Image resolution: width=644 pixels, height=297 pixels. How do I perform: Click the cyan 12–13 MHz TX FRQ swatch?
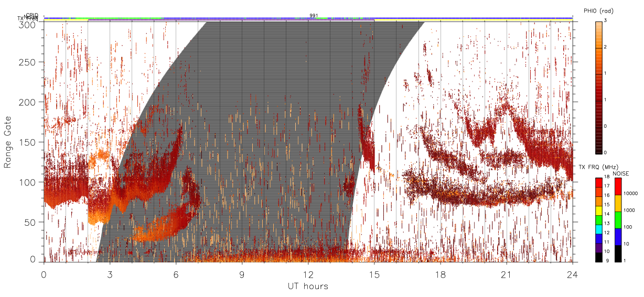tap(598, 229)
